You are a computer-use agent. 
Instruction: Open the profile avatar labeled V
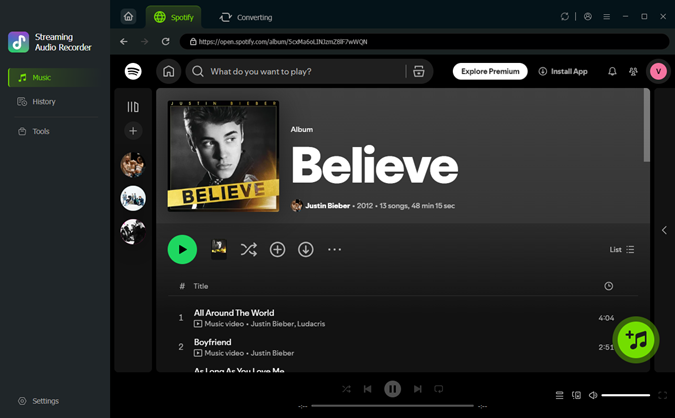(x=658, y=71)
